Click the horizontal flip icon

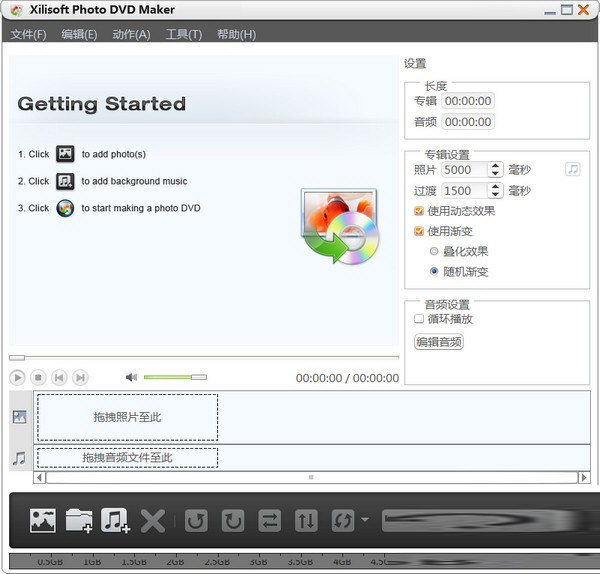pyautogui.click(x=270, y=520)
